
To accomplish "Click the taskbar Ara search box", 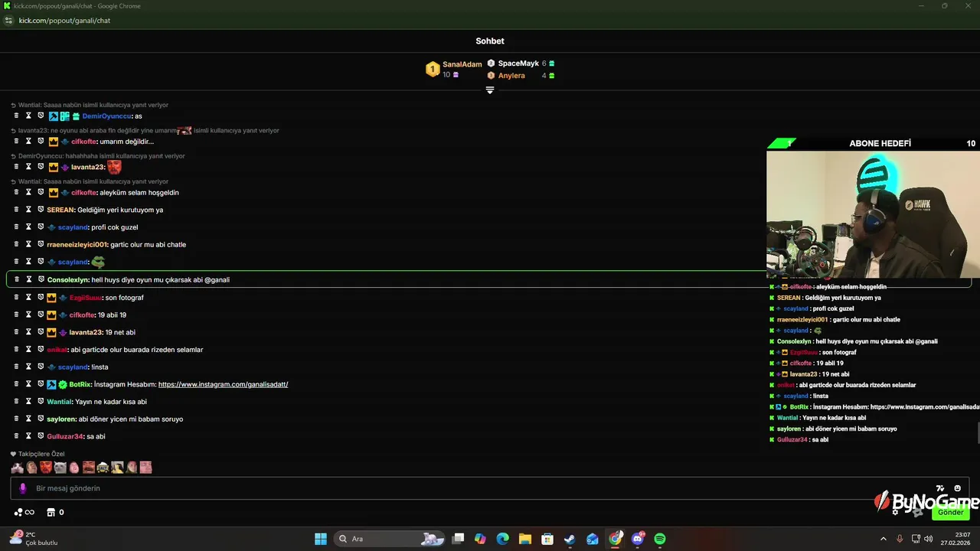I will tap(390, 539).
